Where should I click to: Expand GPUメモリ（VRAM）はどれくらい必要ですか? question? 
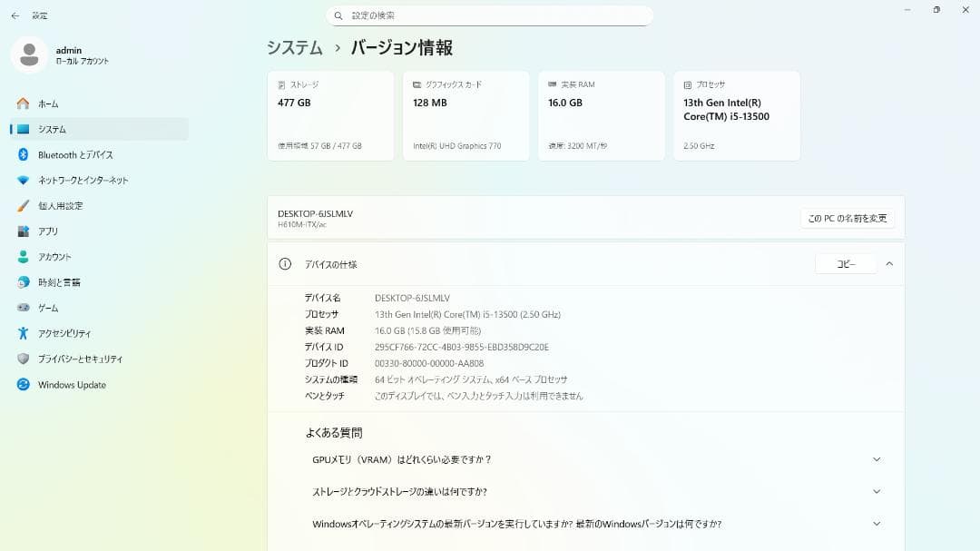point(876,459)
